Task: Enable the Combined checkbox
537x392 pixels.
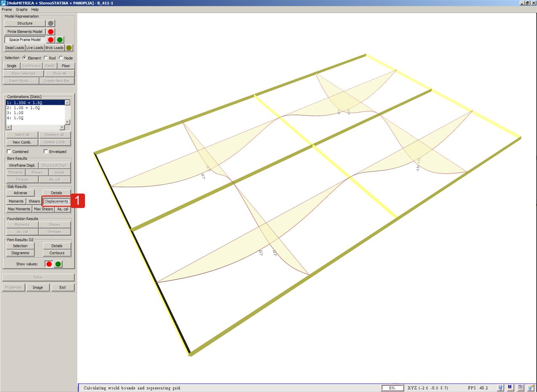Action: (9, 152)
